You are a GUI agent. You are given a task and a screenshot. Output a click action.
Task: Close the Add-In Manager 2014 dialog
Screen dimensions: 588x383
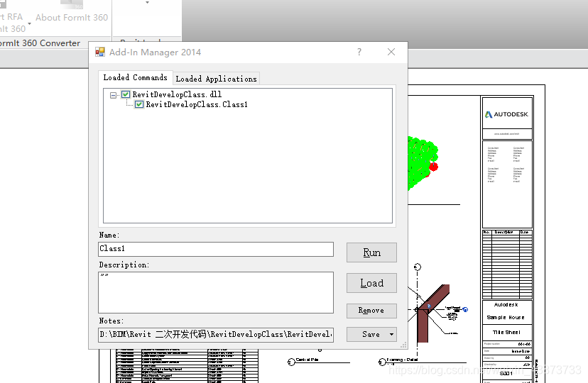pos(391,52)
